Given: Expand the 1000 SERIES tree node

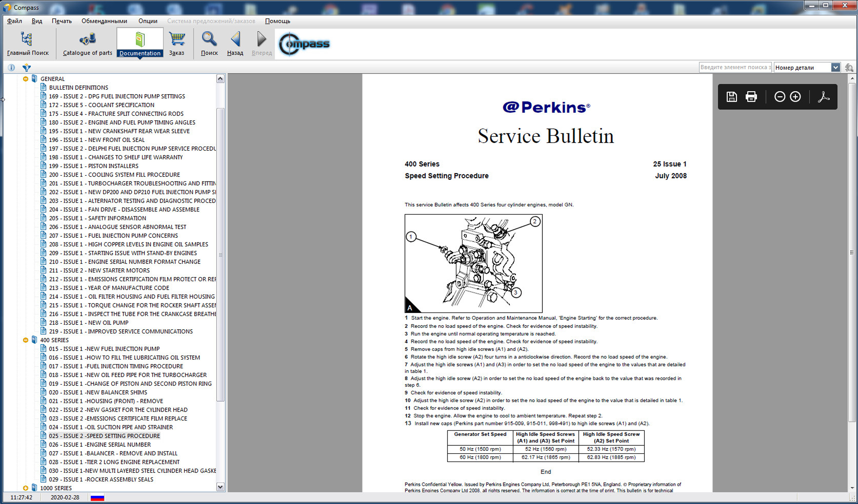Looking at the screenshot, I should click(x=25, y=488).
